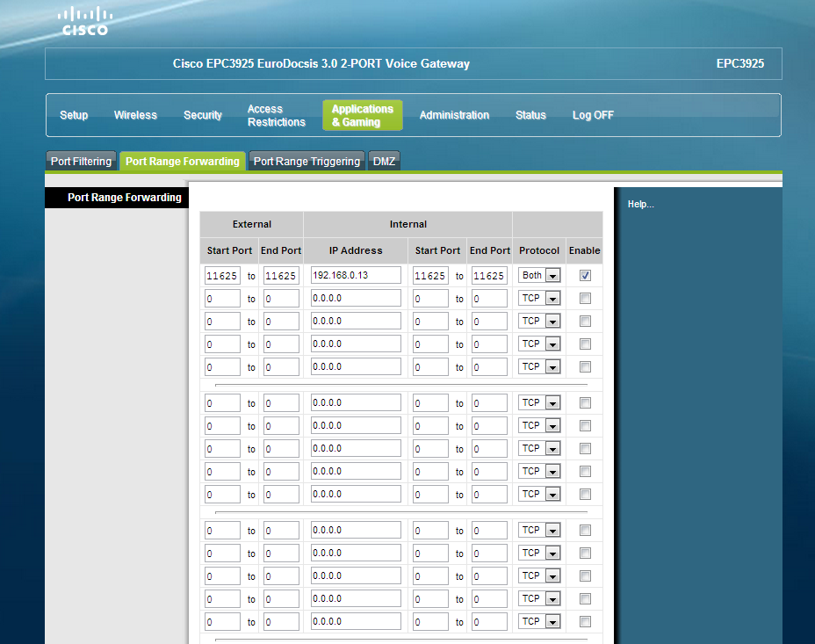Image resolution: width=815 pixels, height=644 pixels.
Task: Click external end port field with 11625
Action: 281,276
